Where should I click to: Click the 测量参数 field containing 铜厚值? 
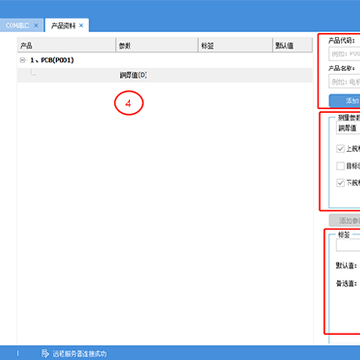coord(348,128)
